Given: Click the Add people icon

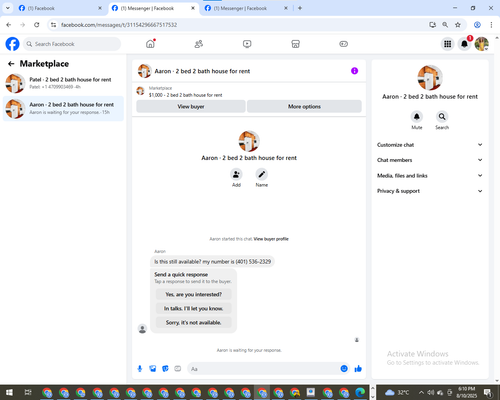Looking at the screenshot, I should (236, 174).
